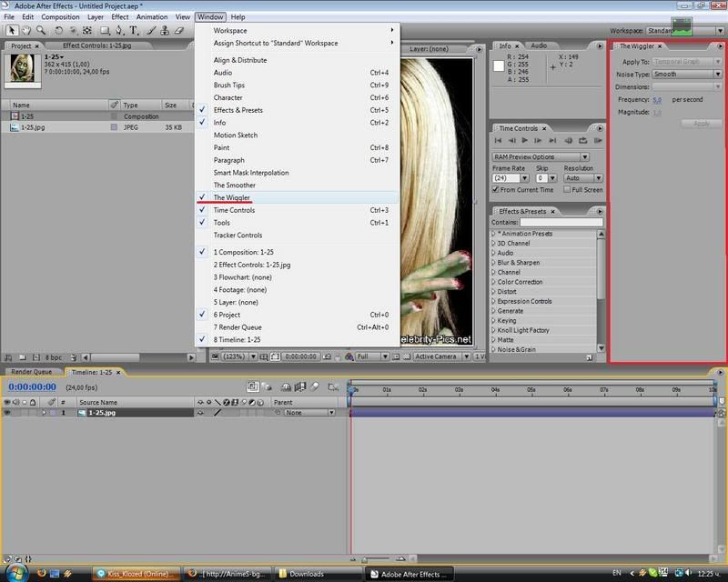Click the Info panel white color swatch
This screenshot has width=728, height=582.
[499, 65]
